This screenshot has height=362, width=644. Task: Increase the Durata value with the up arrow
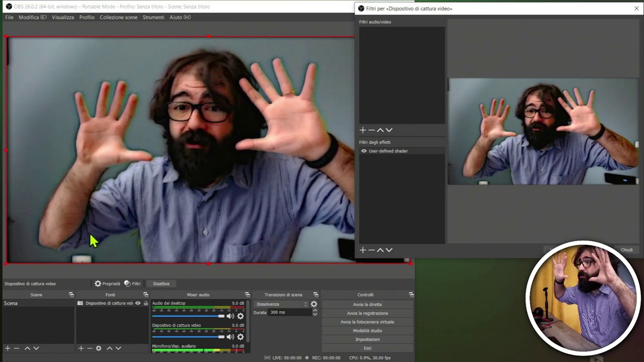tap(315, 310)
